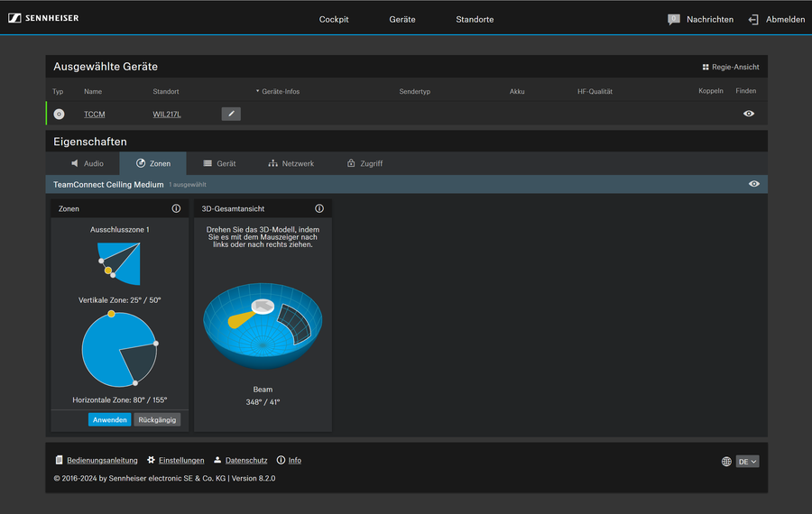Log out via Abmelden
The width and height of the screenshot is (812, 514).
pos(785,19)
